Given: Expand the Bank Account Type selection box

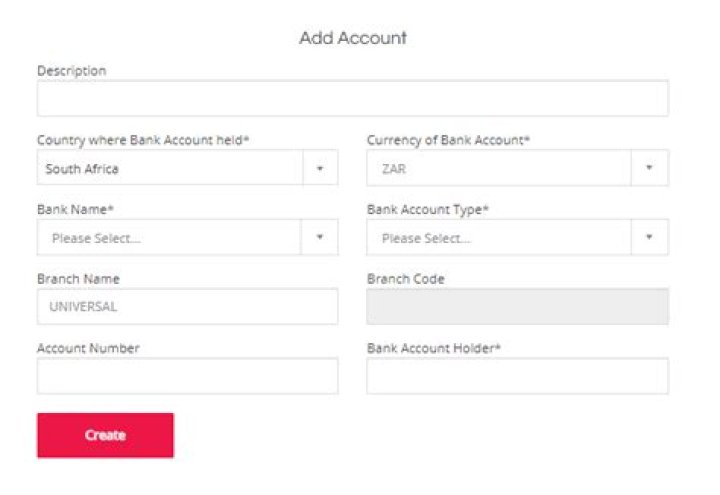Looking at the screenshot, I should pos(500,238).
